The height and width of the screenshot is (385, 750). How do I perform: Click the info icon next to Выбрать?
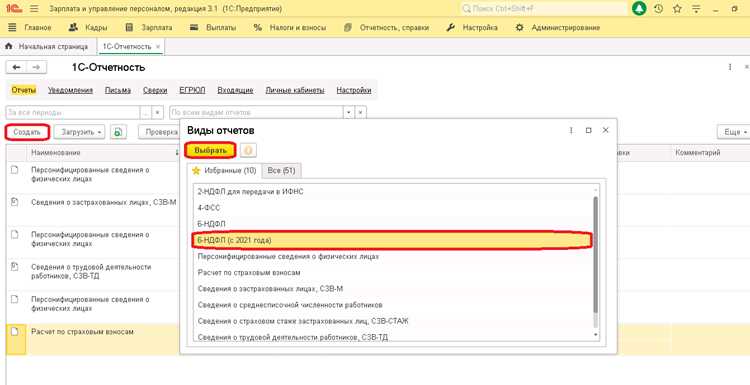pyautogui.click(x=248, y=150)
